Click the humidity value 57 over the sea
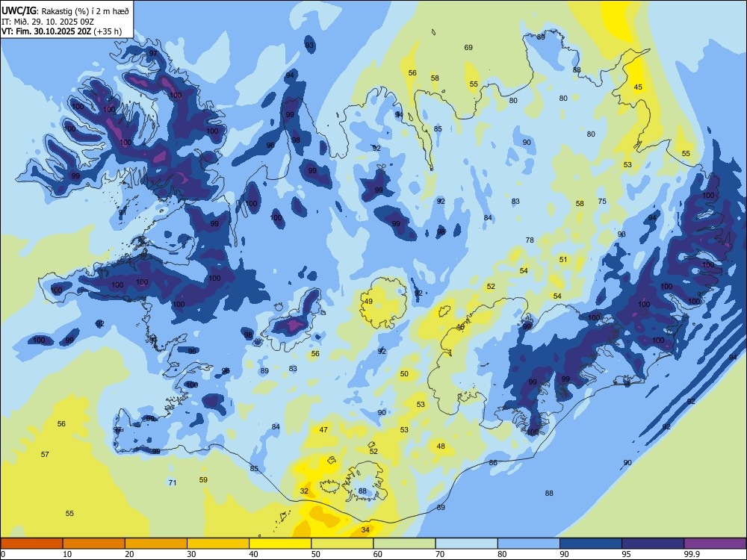This screenshot has width=747, height=560. tap(45, 454)
